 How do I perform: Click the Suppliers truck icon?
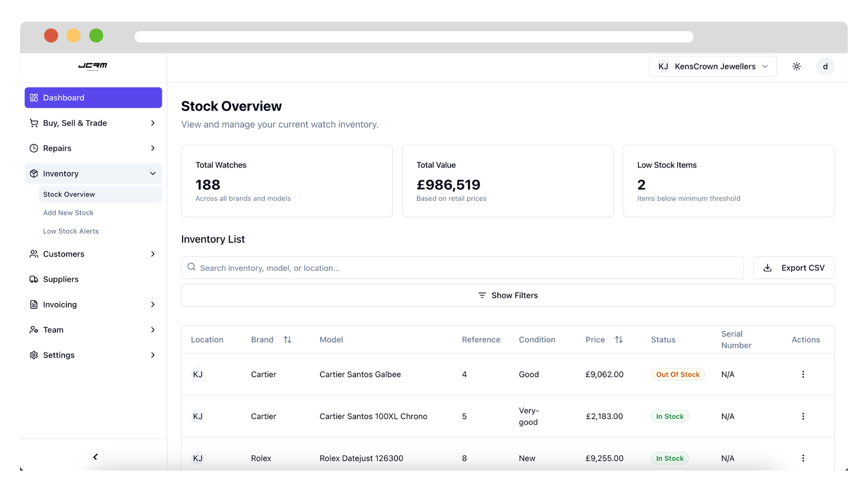tap(33, 279)
